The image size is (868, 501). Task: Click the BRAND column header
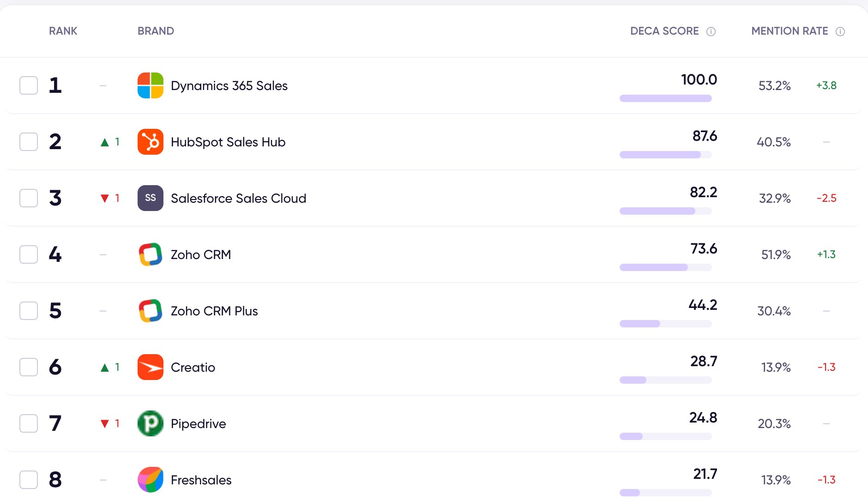click(156, 31)
